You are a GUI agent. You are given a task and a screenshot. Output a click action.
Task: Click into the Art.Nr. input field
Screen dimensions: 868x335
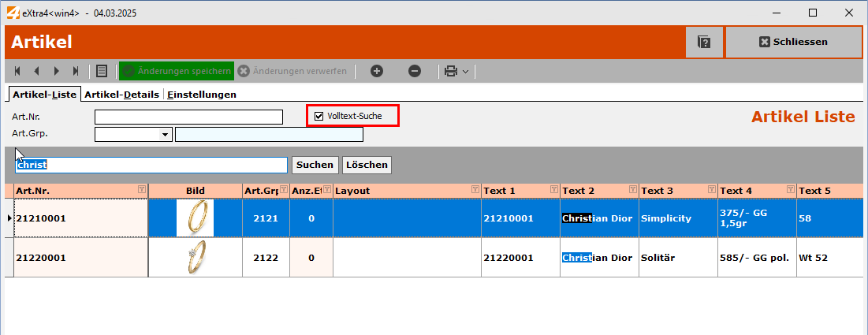[x=188, y=117]
